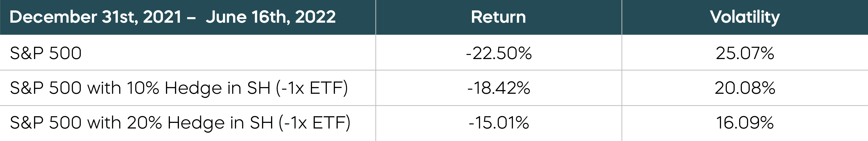Select the -18.42% return value
The width and height of the screenshot is (868, 141).
499,88
